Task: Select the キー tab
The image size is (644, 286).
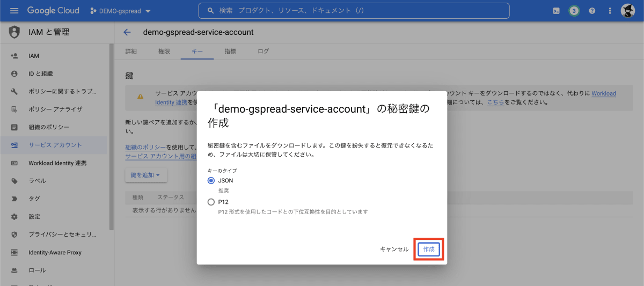Action: pos(197,52)
